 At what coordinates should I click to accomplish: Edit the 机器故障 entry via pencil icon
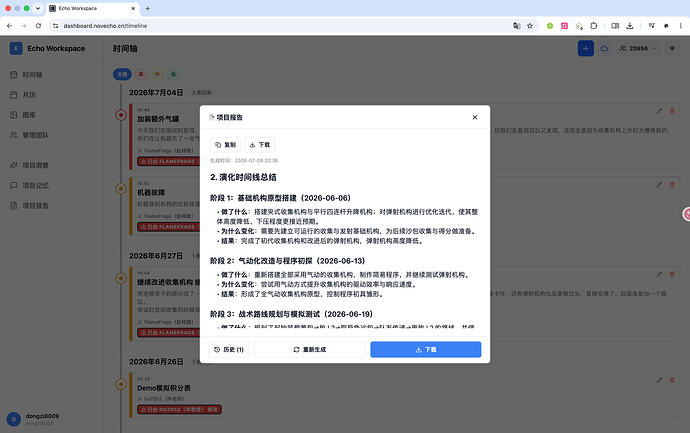659,185
